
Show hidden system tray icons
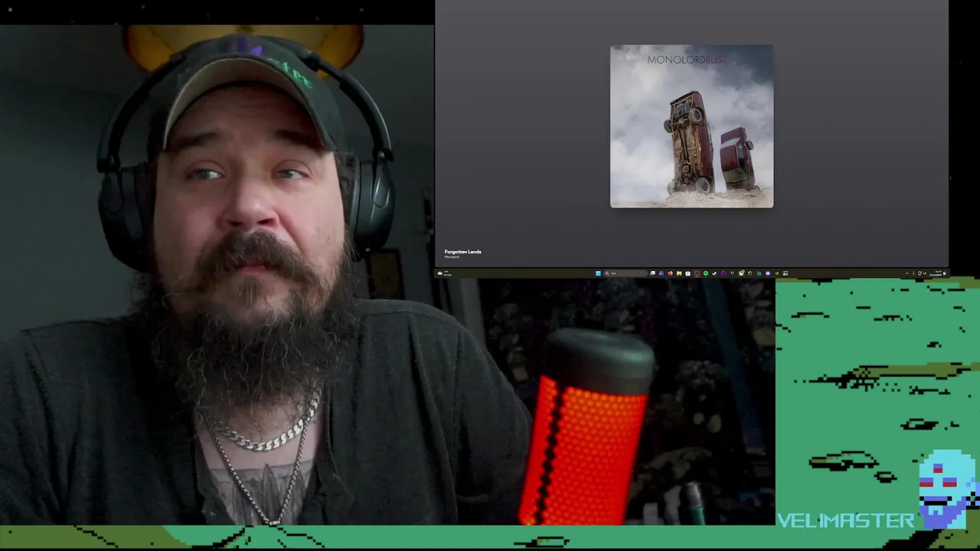click(906, 273)
